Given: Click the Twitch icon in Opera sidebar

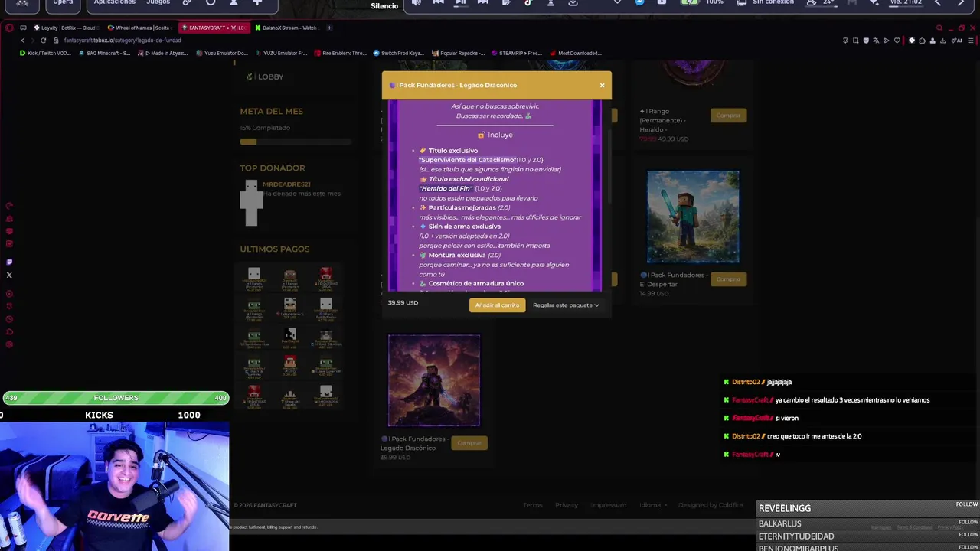Looking at the screenshot, I should (9, 262).
